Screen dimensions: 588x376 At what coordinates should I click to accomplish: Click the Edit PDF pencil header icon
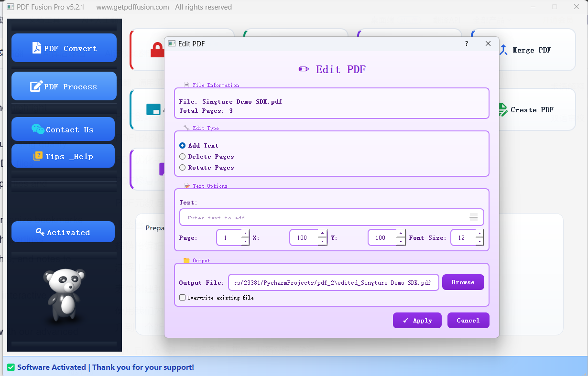(x=303, y=69)
